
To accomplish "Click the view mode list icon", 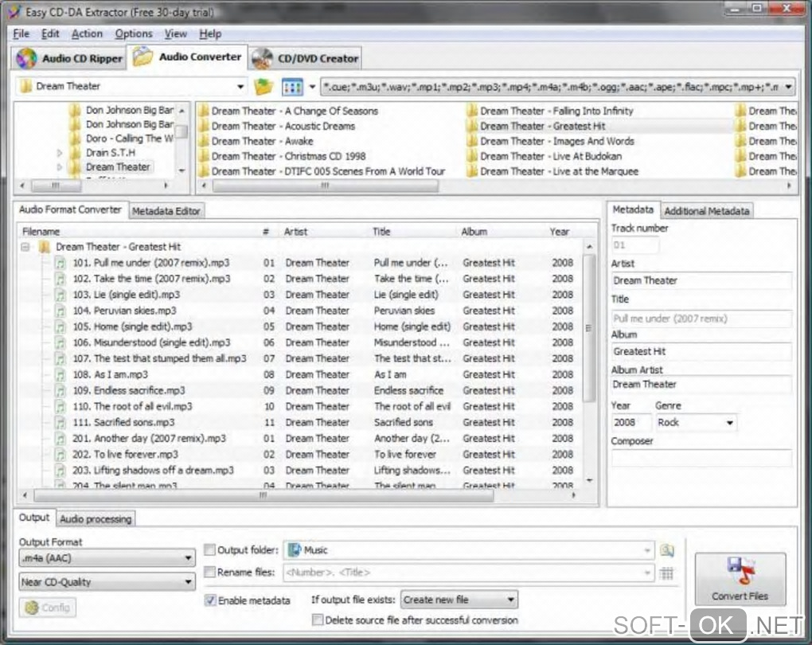I will point(292,87).
